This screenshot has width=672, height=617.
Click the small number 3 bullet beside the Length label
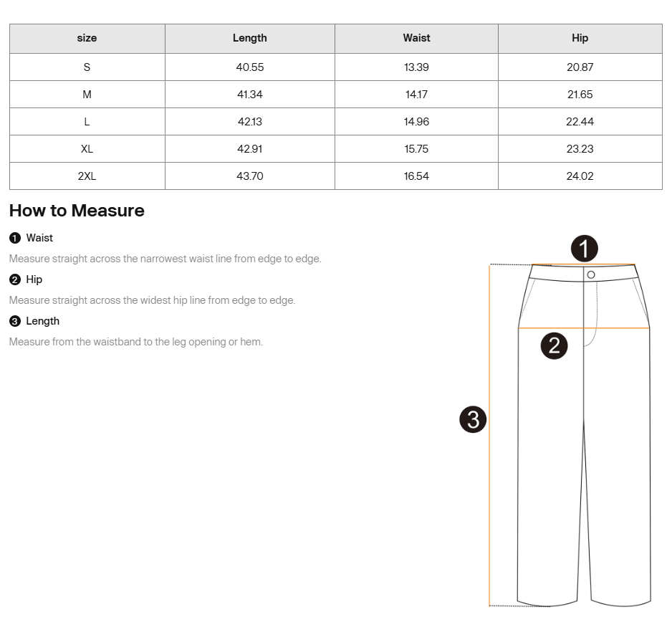[14, 321]
